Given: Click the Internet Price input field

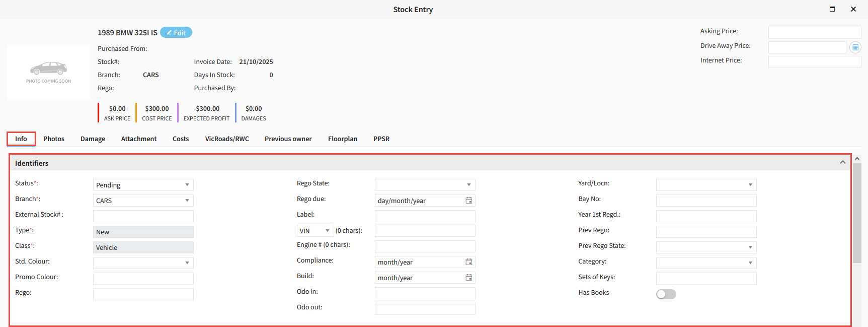Looking at the screenshot, I should [815, 62].
